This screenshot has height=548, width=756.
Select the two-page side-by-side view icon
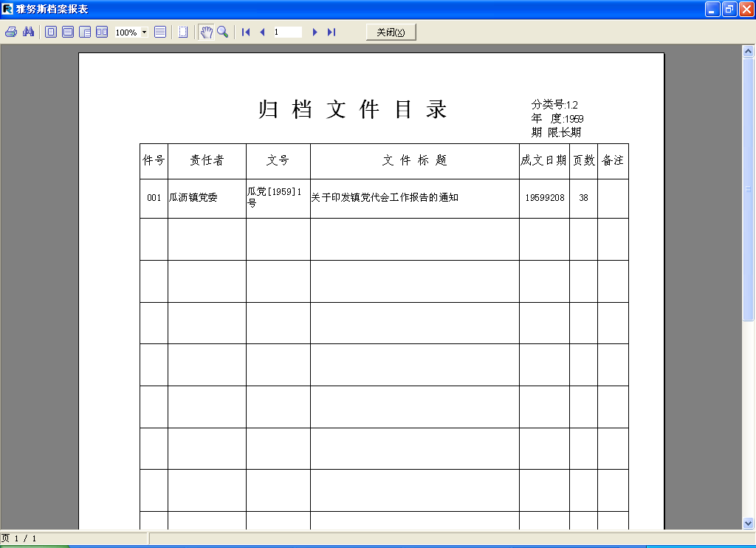[102, 32]
